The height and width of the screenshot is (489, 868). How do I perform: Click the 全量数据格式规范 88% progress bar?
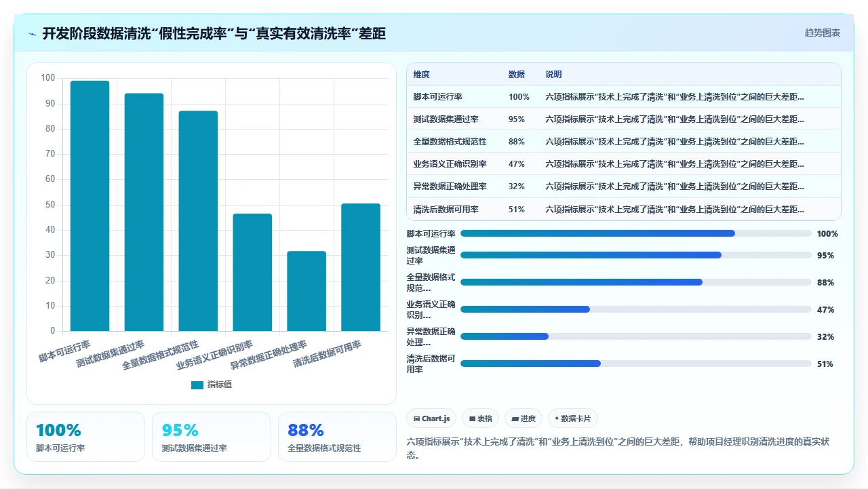pos(635,282)
